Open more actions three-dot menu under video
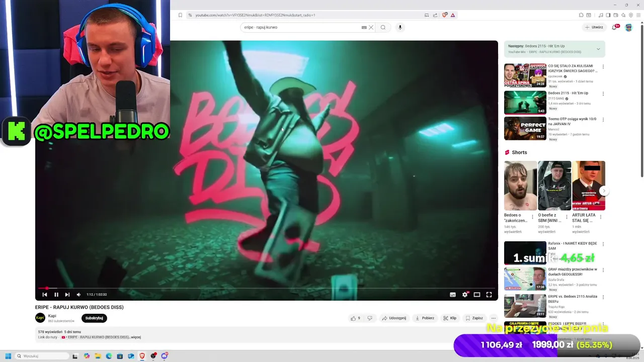 pos(493,318)
